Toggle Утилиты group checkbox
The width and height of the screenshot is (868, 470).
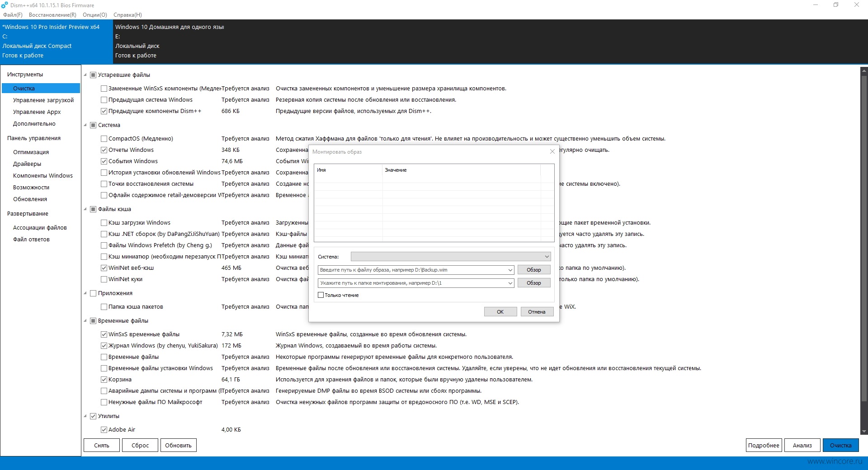point(93,416)
